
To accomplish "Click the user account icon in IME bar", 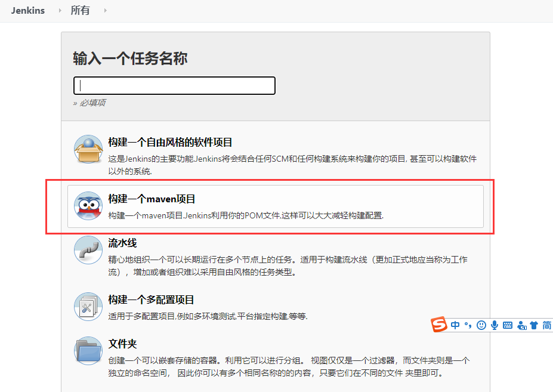I will 521,325.
